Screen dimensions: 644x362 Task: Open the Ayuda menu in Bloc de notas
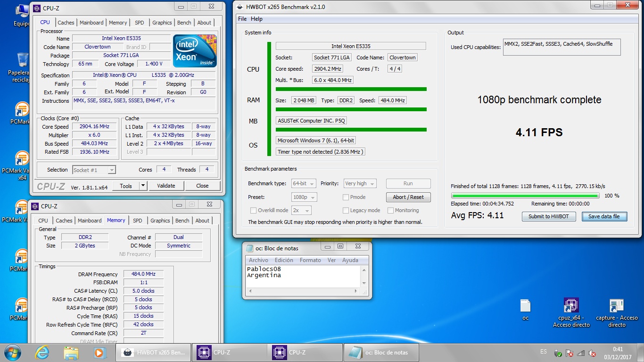click(x=350, y=260)
